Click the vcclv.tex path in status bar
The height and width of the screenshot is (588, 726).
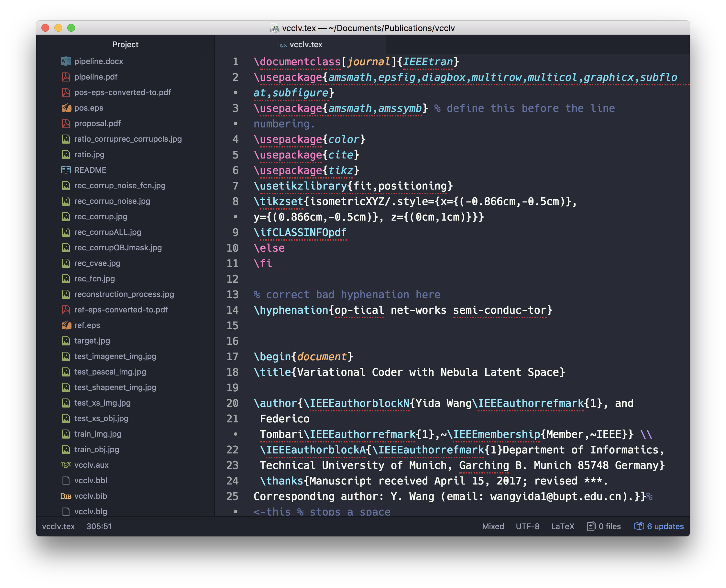pos(58,526)
